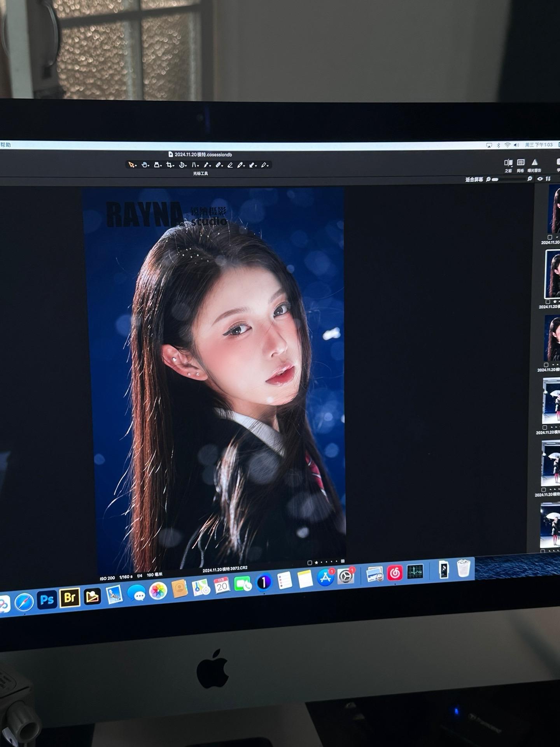
Task: Click the f/4 aperture readout
Action: [x=140, y=575]
